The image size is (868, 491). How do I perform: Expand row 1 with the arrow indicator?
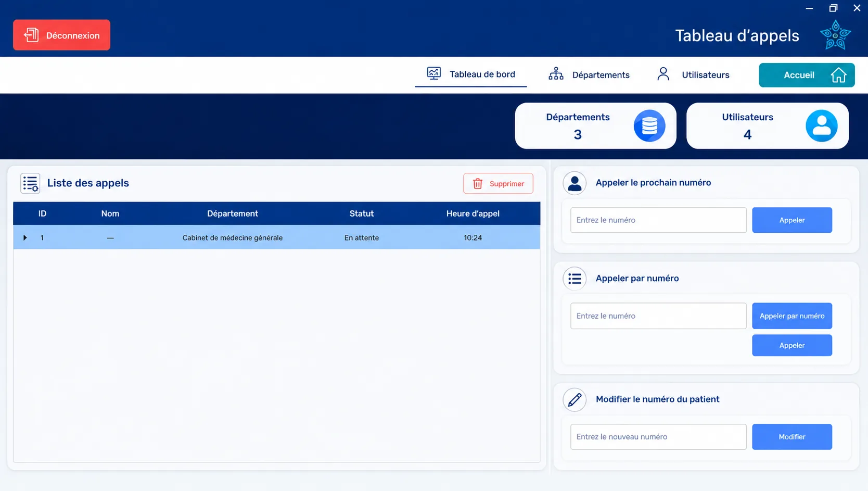[x=25, y=237]
